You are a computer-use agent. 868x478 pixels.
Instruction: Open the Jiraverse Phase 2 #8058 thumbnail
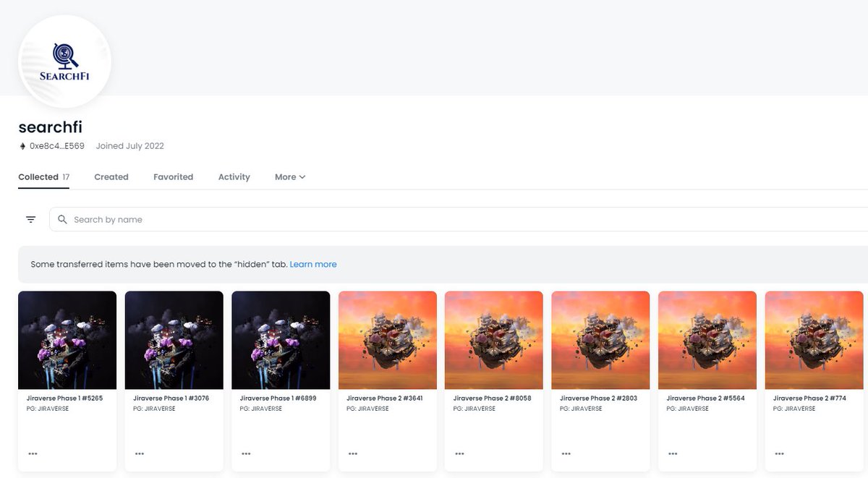[x=494, y=340]
